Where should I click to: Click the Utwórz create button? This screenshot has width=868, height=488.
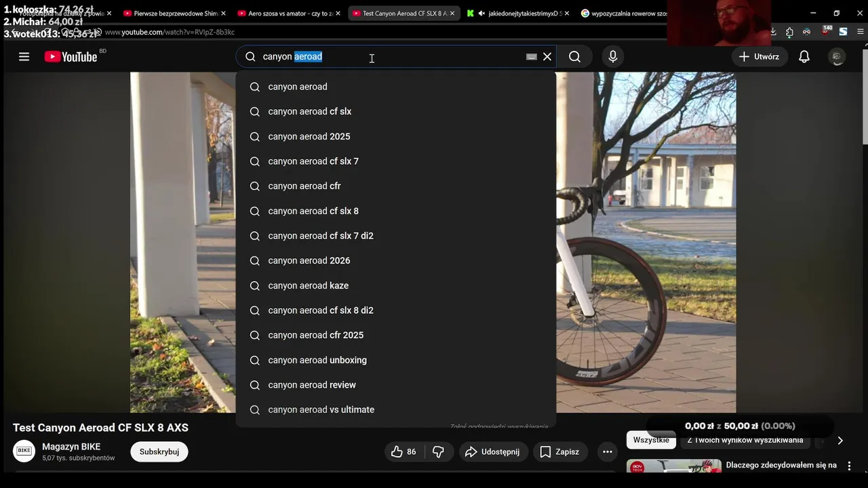pos(759,57)
